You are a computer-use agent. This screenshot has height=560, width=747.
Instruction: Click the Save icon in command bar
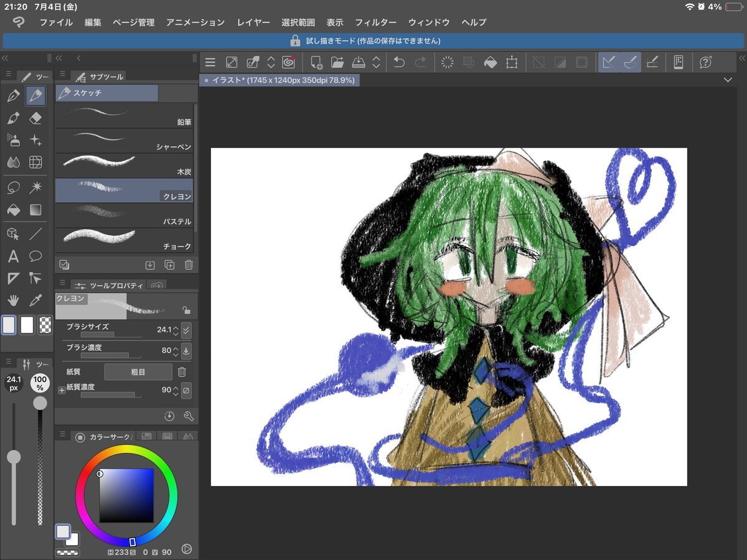point(359,62)
